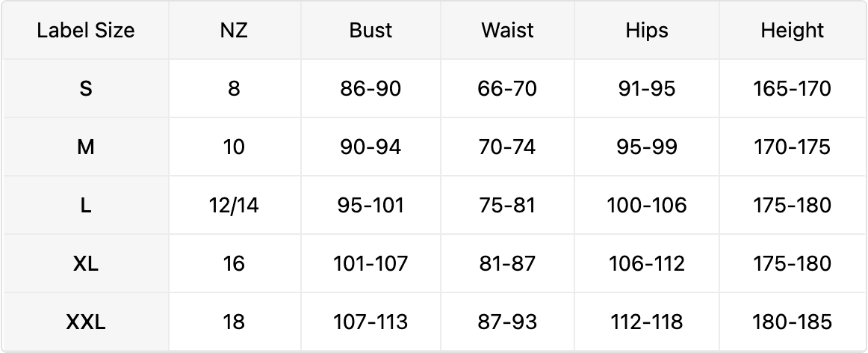
Task: Click the Hips column header
Action: pos(647,31)
